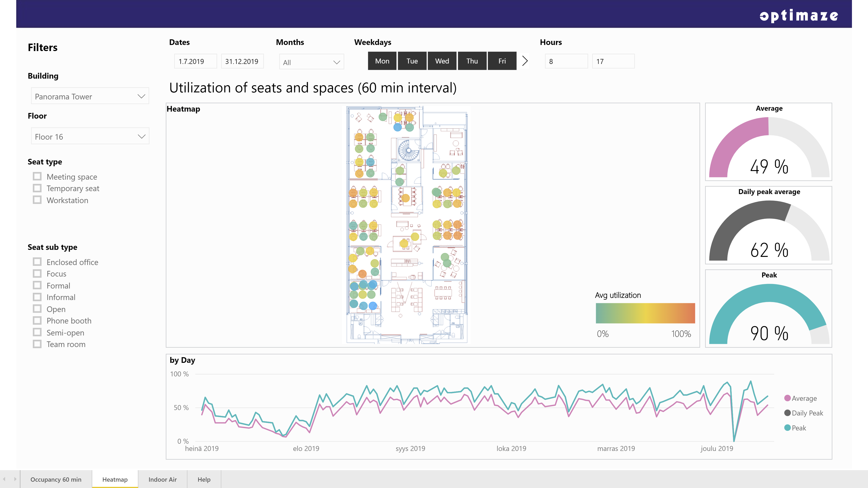
Task: Open the Occupancy 60 min tab
Action: click(x=56, y=479)
